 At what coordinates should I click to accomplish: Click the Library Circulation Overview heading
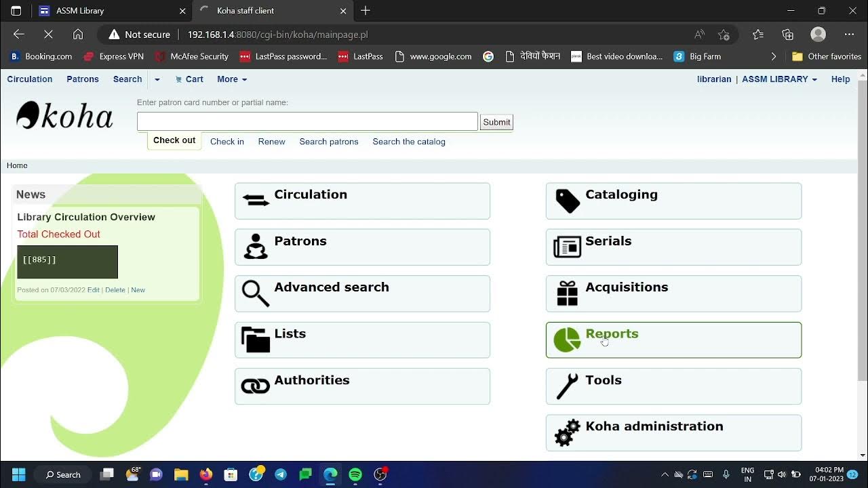pos(86,217)
